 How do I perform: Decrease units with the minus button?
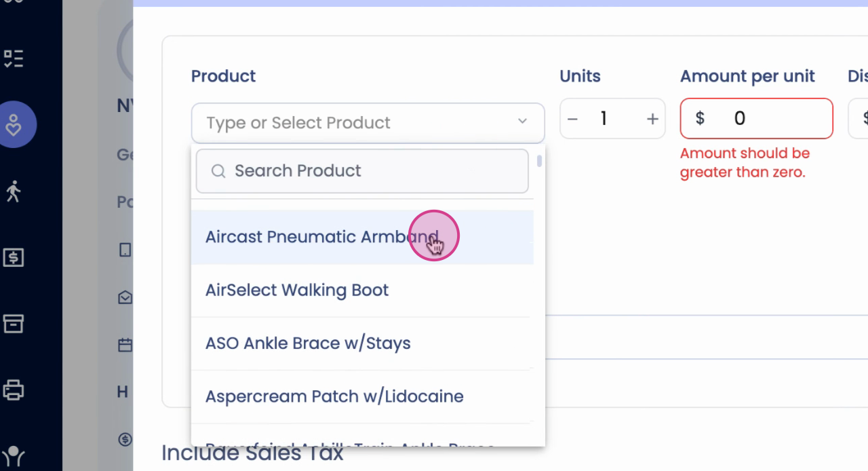pos(572,119)
